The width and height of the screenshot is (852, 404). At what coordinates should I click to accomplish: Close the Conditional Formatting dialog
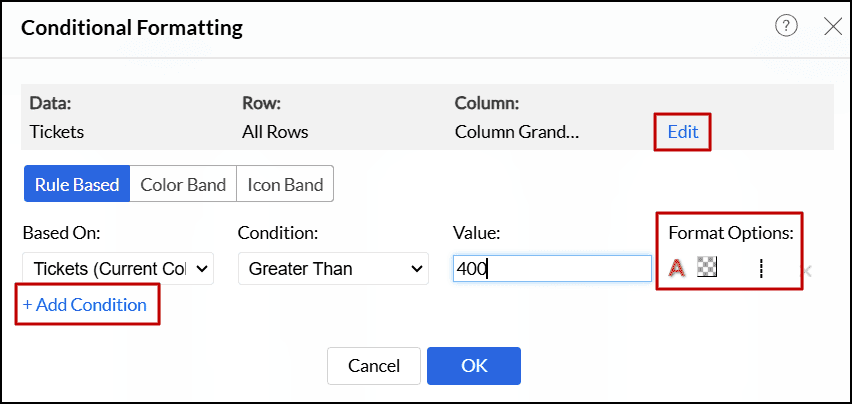point(832,27)
